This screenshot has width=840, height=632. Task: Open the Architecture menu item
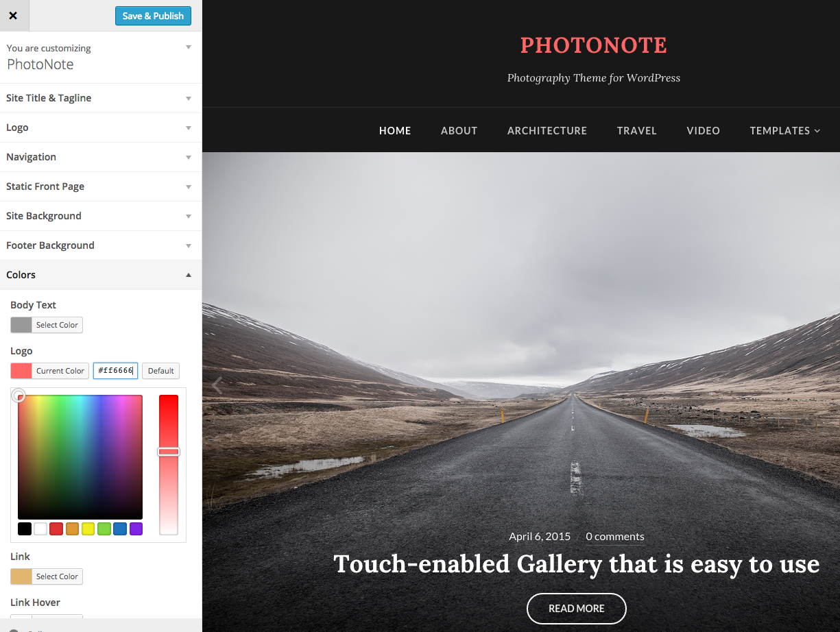point(547,130)
